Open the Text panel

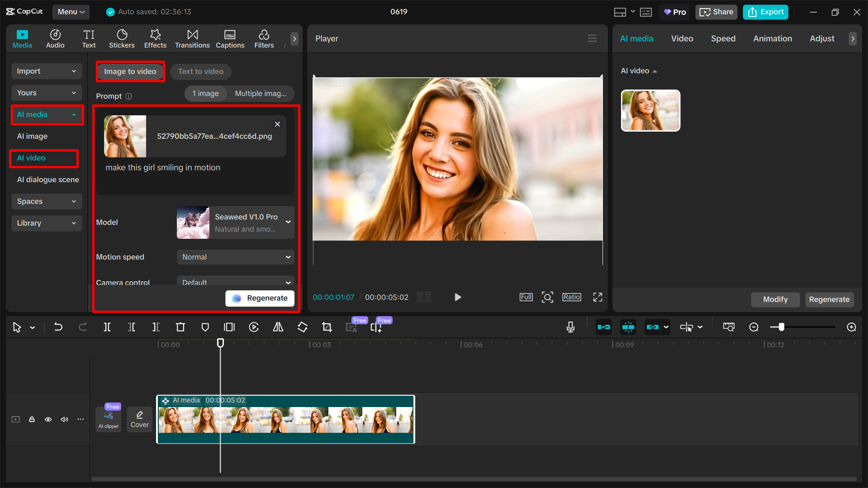tap(89, 39)
